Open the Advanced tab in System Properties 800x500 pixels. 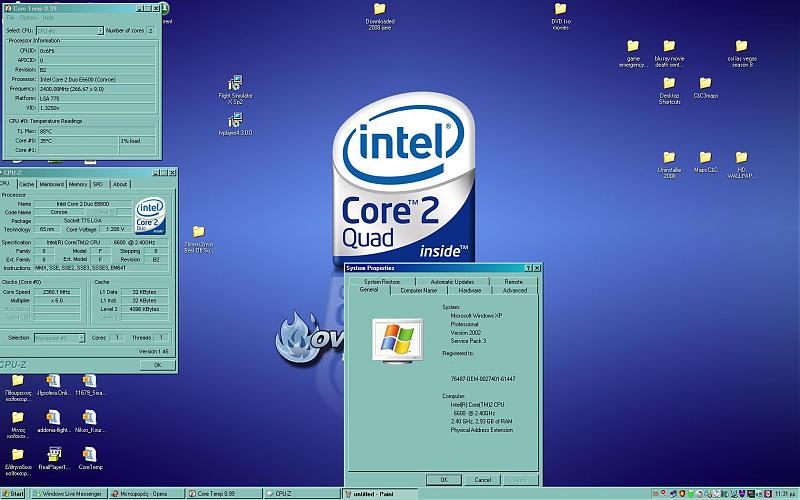point(515,290)
